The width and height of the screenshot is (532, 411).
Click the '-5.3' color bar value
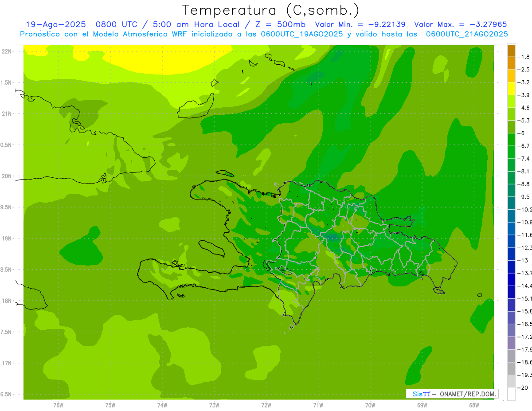pyautogui.click(x=523, y=120)
